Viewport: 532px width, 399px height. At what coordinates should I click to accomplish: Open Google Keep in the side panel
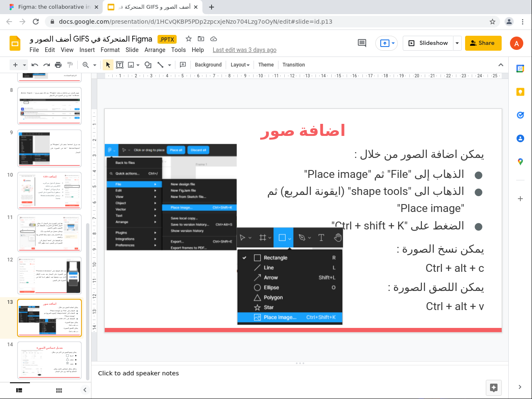coord(520,92)
